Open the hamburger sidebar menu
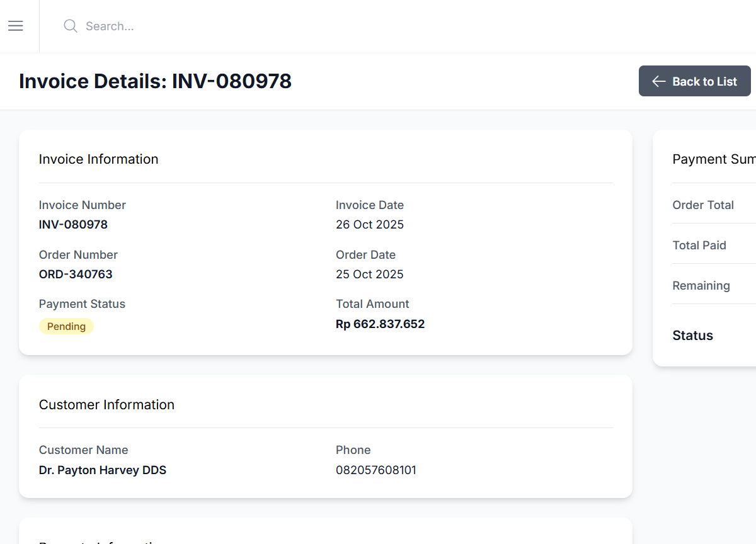 coord(16,26)
